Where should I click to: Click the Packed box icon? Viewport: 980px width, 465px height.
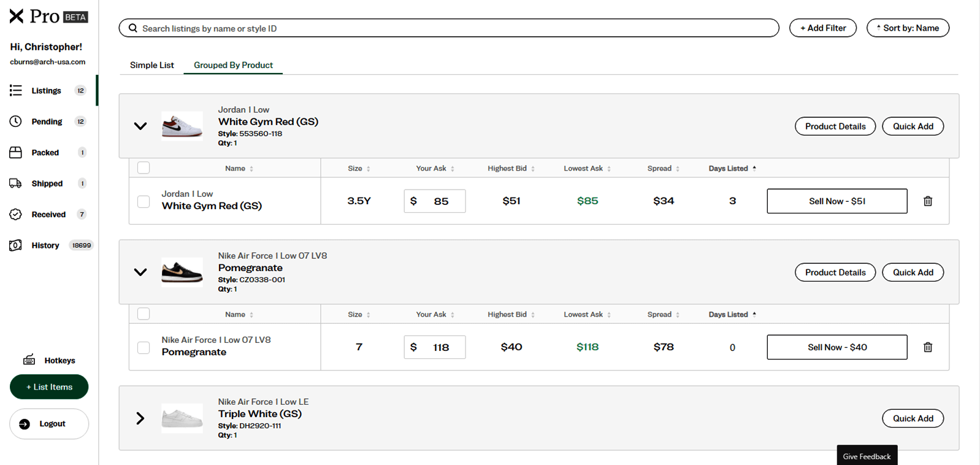click(16, 153)
